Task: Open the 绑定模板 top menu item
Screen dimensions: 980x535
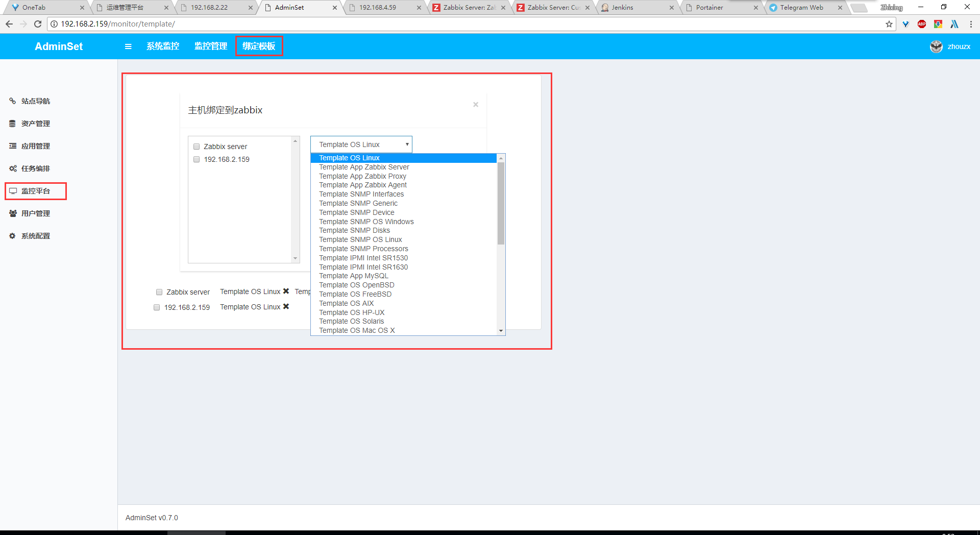Action: [x=259, y=46]
